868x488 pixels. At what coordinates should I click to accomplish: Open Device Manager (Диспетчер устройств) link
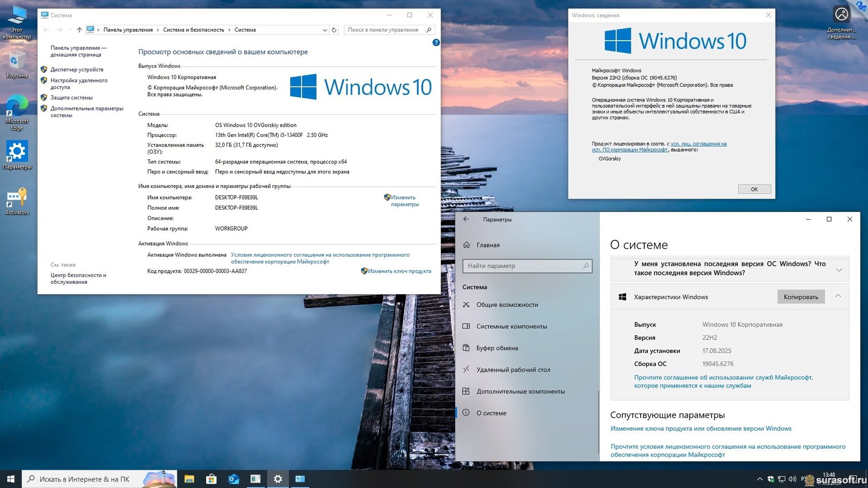(x=77, y=69)
